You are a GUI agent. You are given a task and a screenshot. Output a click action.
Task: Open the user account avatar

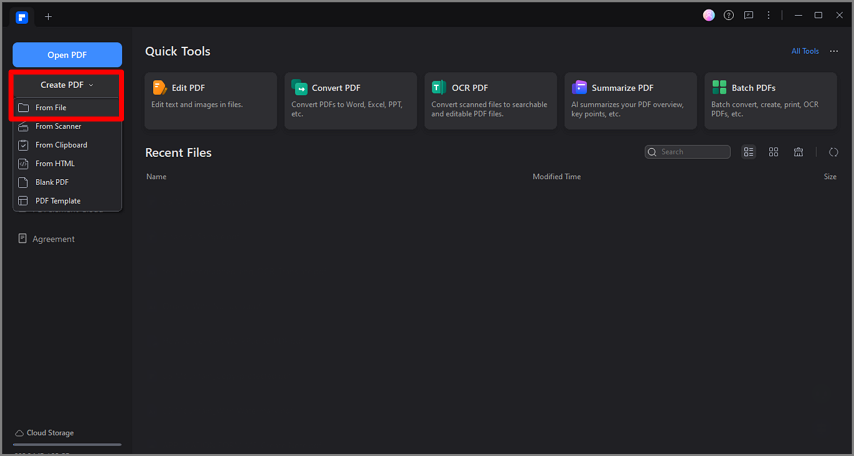click(x=709, y=15)
